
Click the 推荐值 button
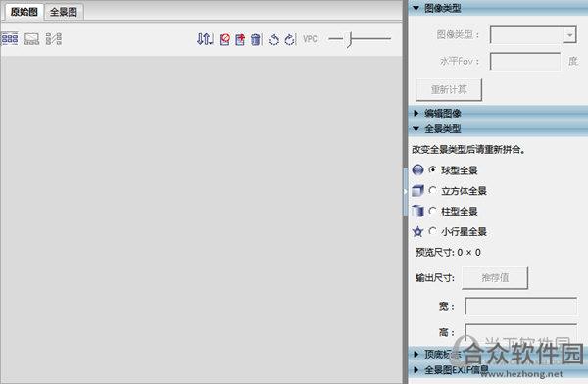495,278
